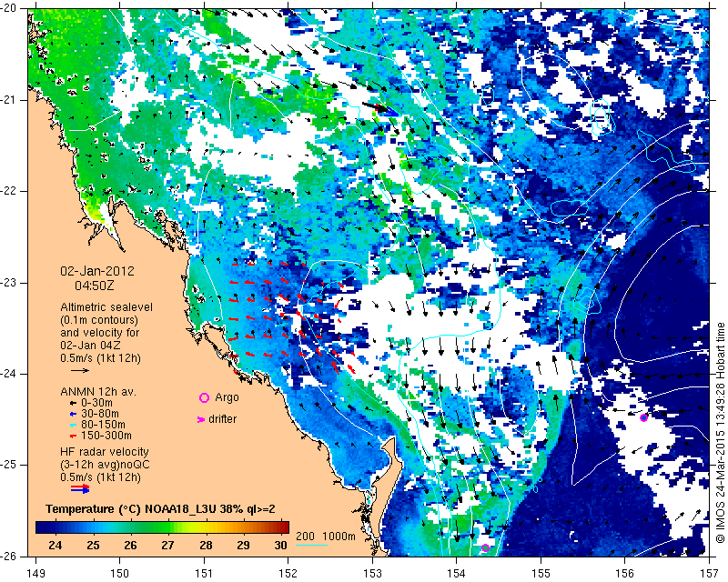This screenshot has height=582, width=728.
Task: Click the magenta drifter legend symbol
Action: (201, 419)
